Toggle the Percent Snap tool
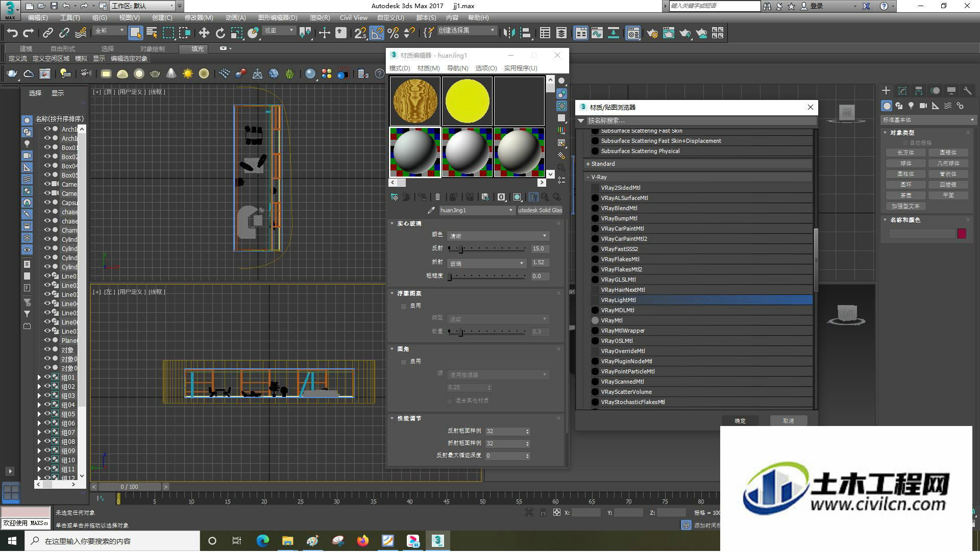980x552 pixels. pyautogui.click(x=393, y=33)
